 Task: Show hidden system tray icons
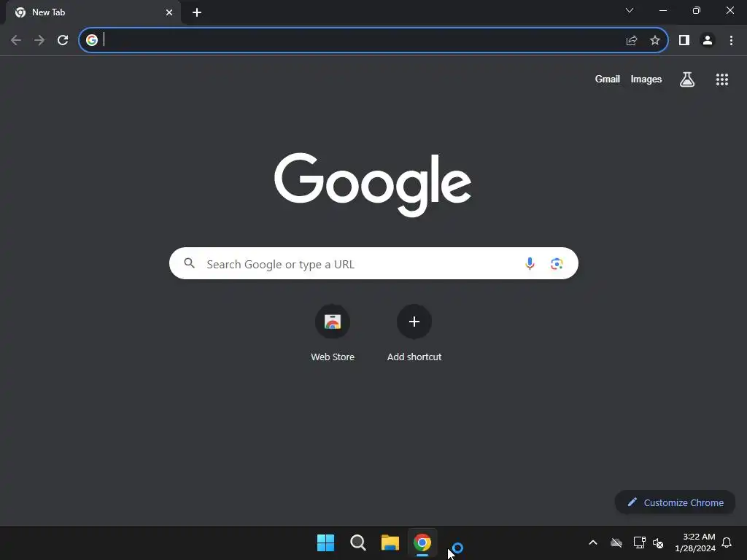[x=592, y=542]
